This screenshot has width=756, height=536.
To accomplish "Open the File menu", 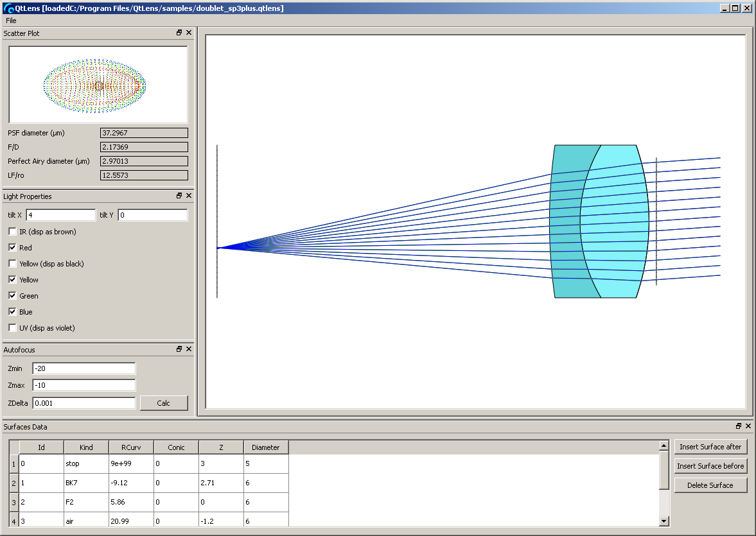I will [11, 21].
